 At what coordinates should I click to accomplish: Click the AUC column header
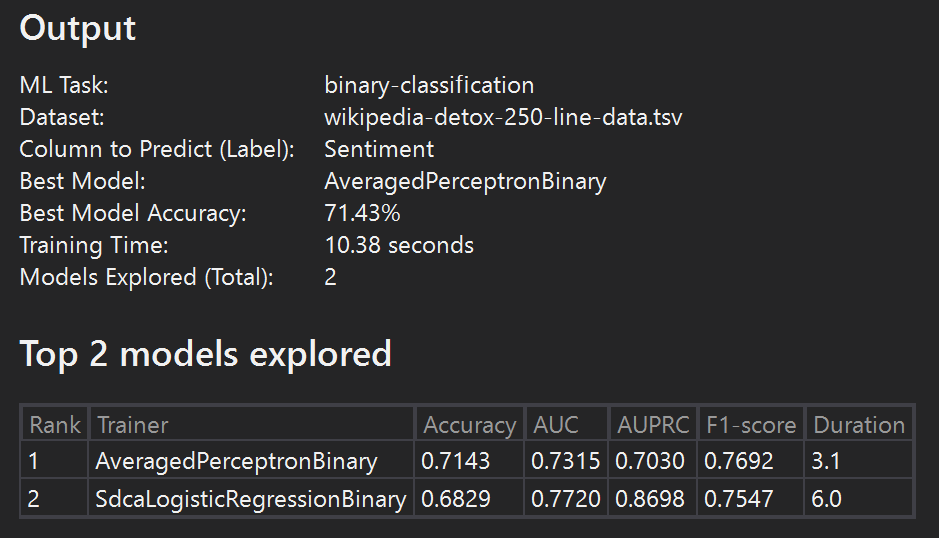coord(557,425)
